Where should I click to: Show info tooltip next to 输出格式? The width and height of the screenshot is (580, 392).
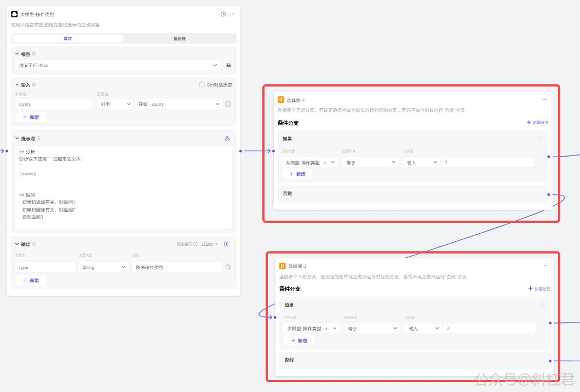pos(196,244)
